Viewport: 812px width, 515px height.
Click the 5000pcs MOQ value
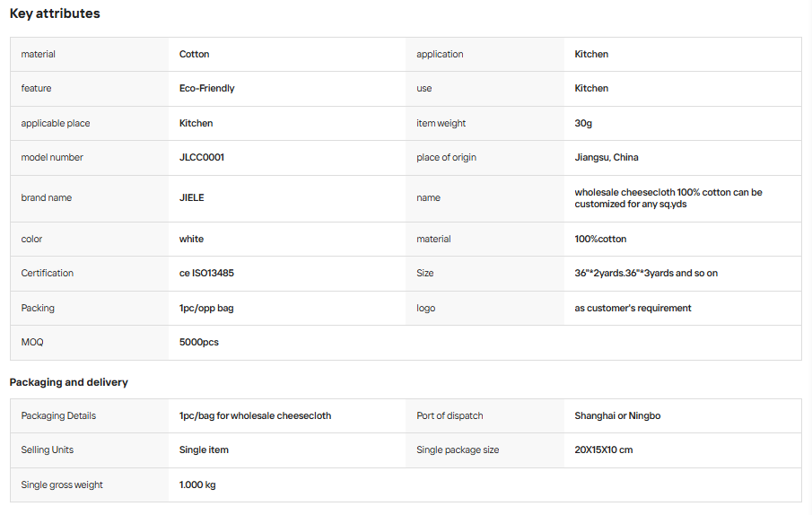click(x=199, y=342)
